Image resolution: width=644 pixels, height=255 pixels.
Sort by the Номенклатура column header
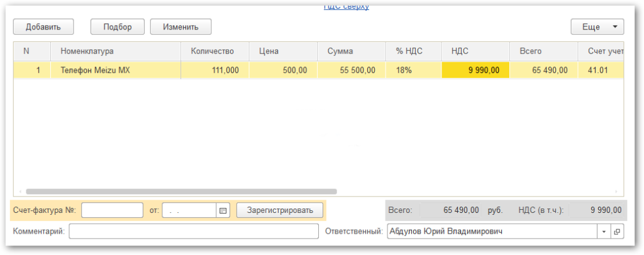116,52
